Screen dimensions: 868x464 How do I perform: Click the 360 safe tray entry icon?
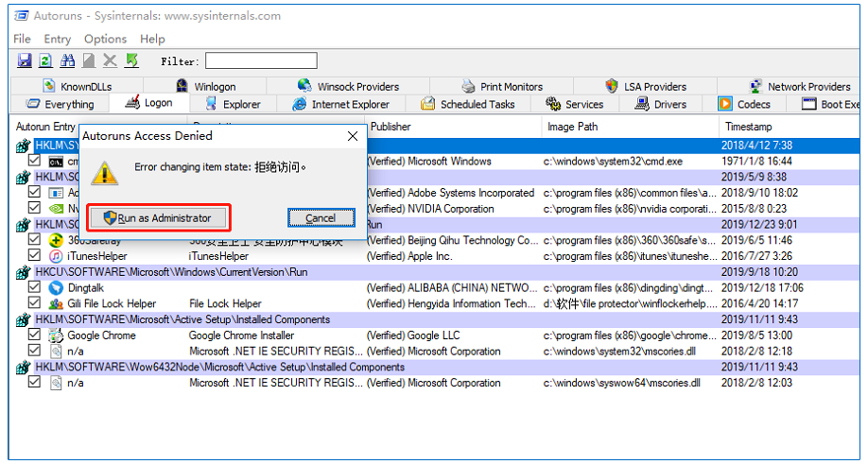[x=56, y=241]
